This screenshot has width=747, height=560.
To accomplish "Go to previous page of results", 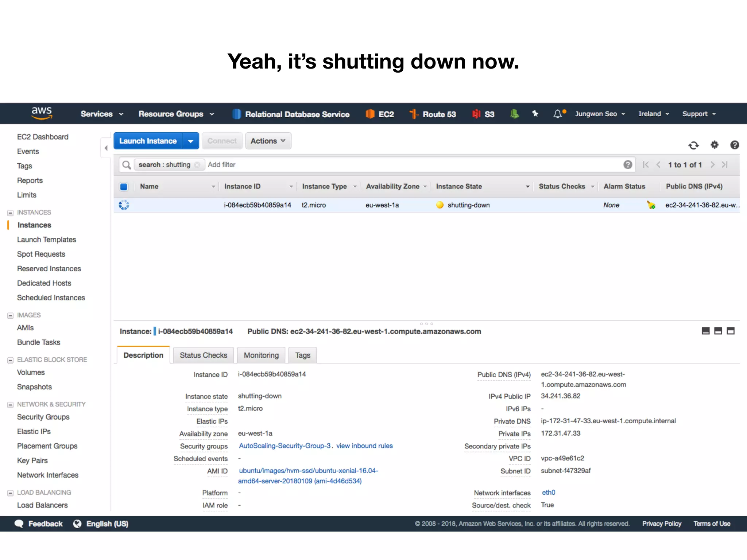I will tap(658, 165).
